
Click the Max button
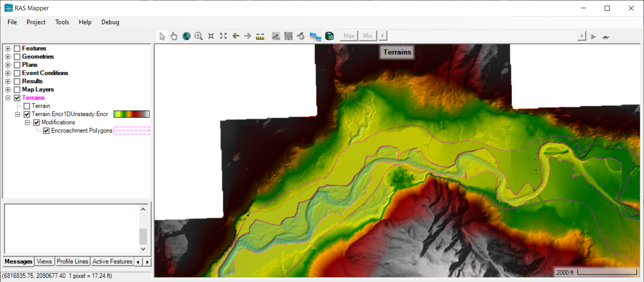tap(349, 36)
